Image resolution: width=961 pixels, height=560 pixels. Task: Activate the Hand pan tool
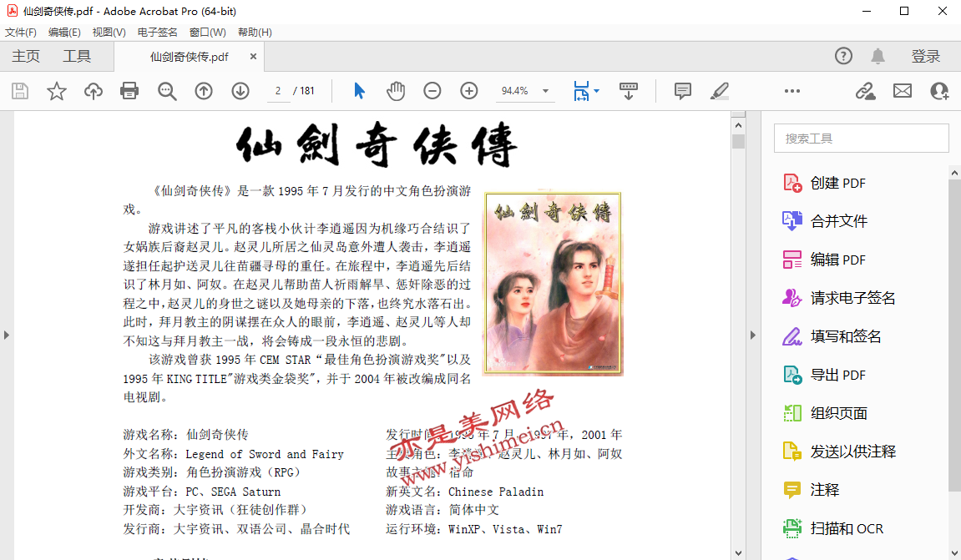pyautogui.click(x=396, y=91)
